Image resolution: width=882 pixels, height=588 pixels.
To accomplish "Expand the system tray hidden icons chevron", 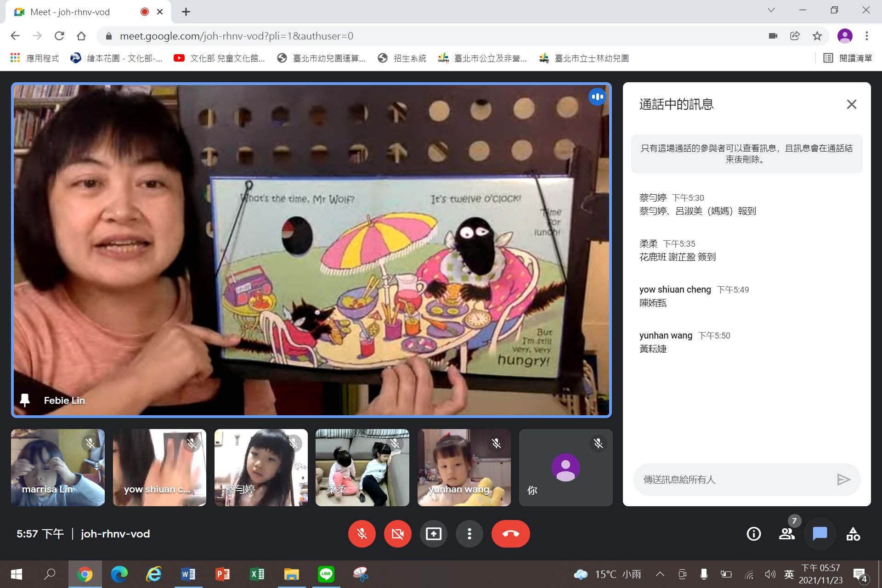I will (660, 574).
